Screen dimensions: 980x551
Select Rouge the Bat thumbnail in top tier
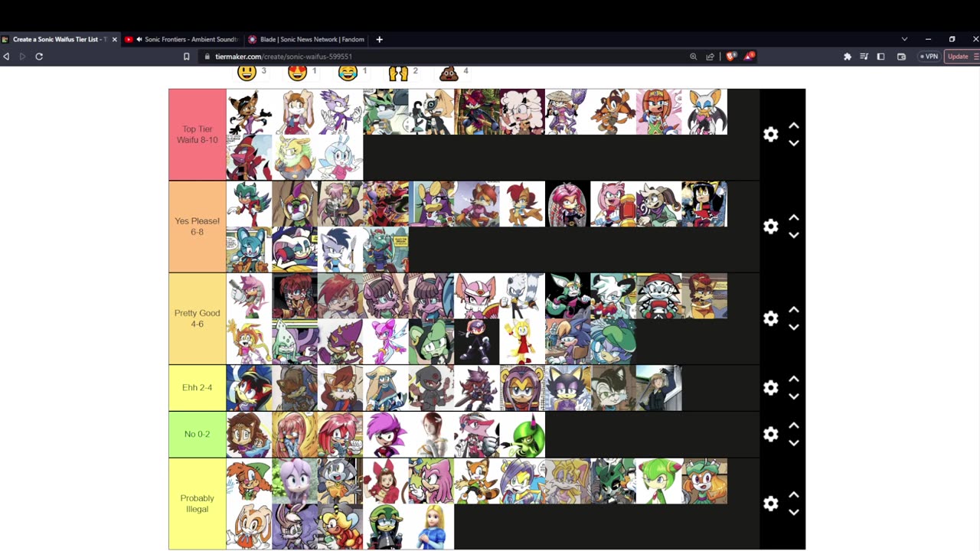tap(704, 112)
